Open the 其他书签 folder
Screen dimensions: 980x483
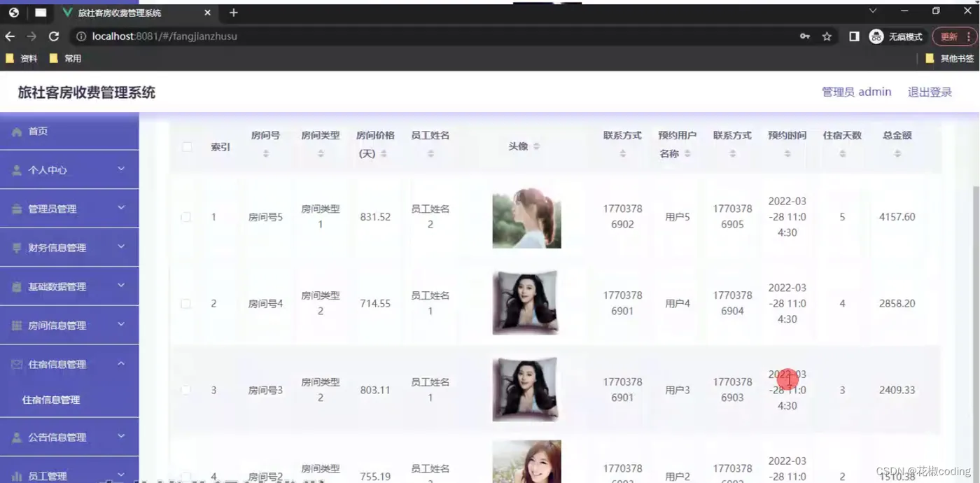949,59
